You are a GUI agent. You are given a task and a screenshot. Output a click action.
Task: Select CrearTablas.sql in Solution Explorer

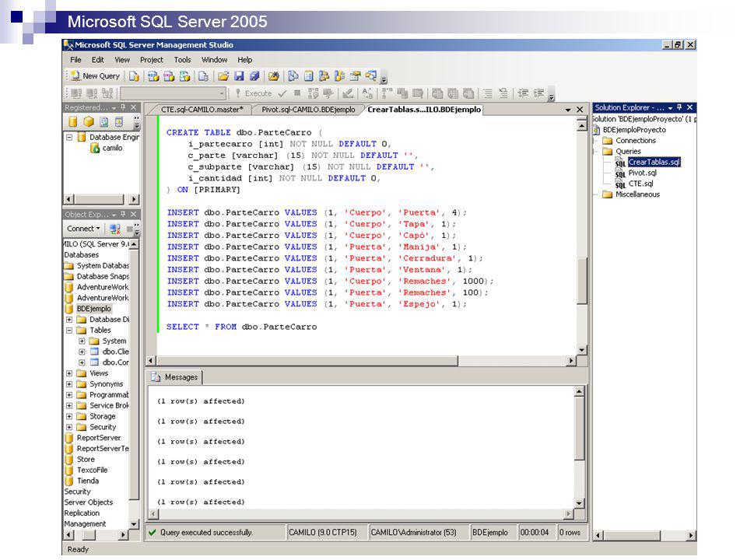click(654, 163)
